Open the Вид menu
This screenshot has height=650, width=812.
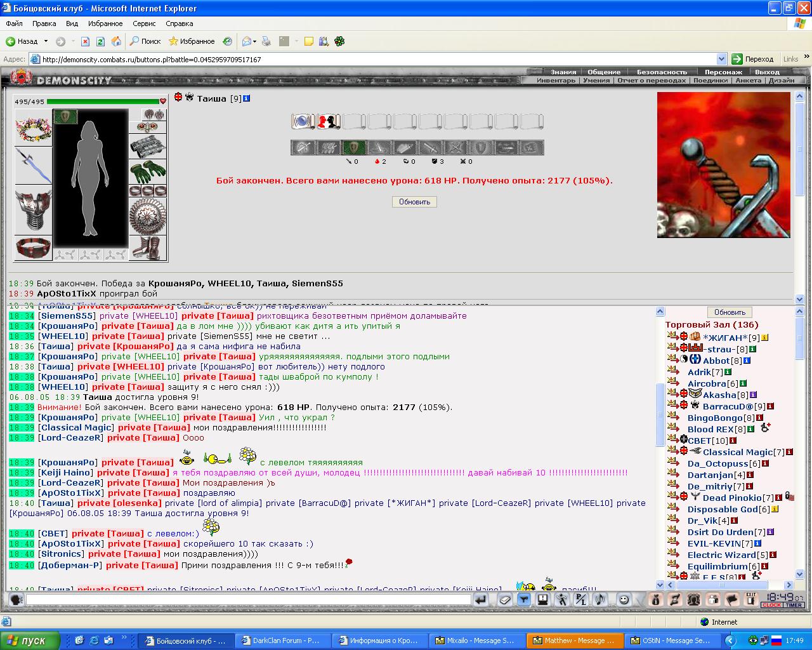point(72,23)
